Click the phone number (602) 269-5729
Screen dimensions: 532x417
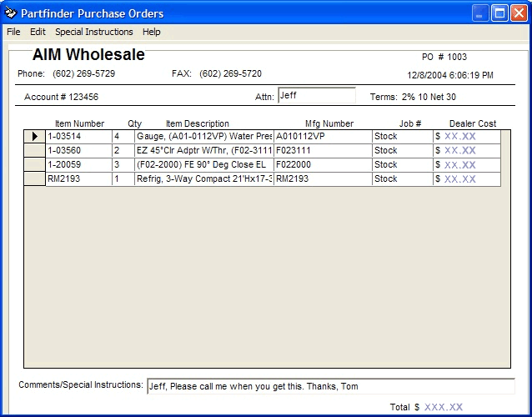pos(84,73)
